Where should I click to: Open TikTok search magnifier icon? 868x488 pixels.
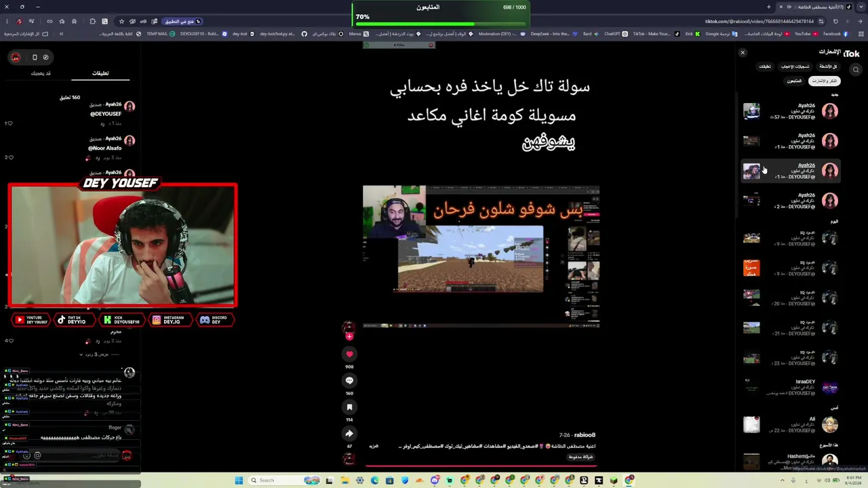856,70
